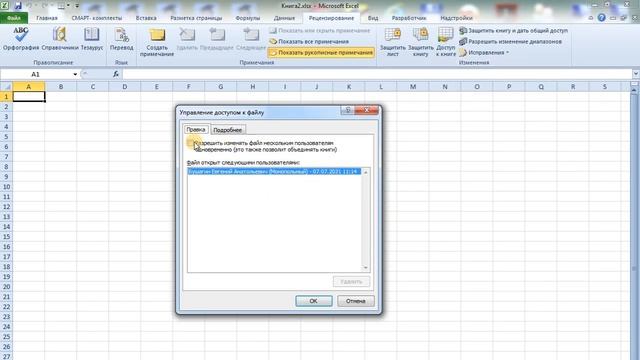The image size is (640, 360).
Task: Click Отмена in the access dialog
Action: (356, 301)
